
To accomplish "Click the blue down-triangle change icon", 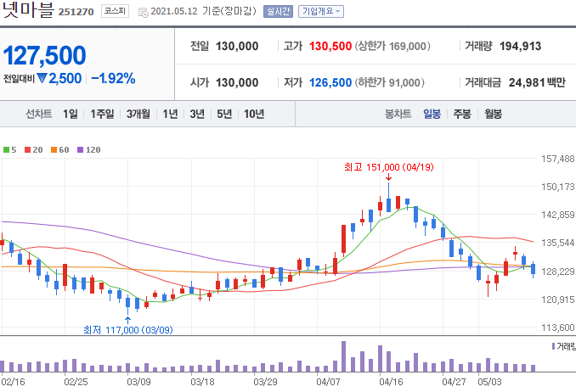I will [42, 78].
